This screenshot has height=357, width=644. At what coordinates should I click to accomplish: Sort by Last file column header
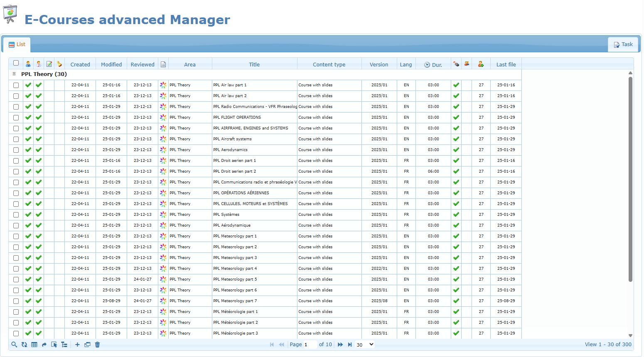506,64
